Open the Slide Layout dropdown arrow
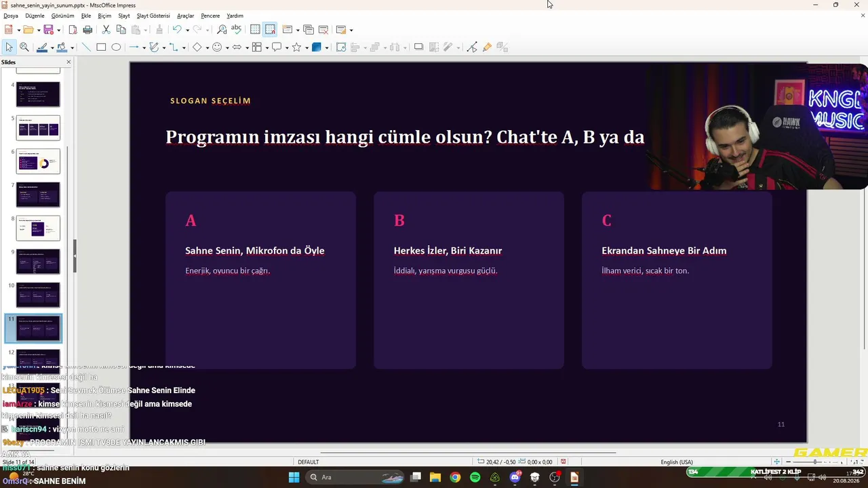 click(351, 30)
